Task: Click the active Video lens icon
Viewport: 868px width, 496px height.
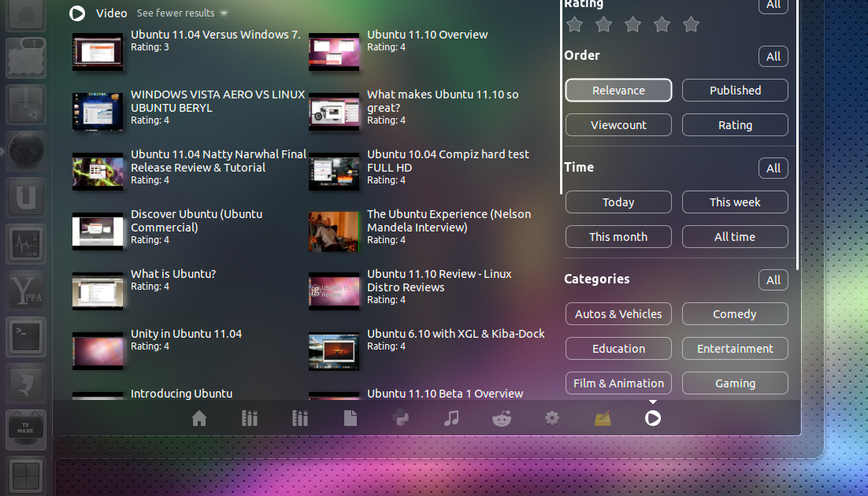Action: click(653, 418)
